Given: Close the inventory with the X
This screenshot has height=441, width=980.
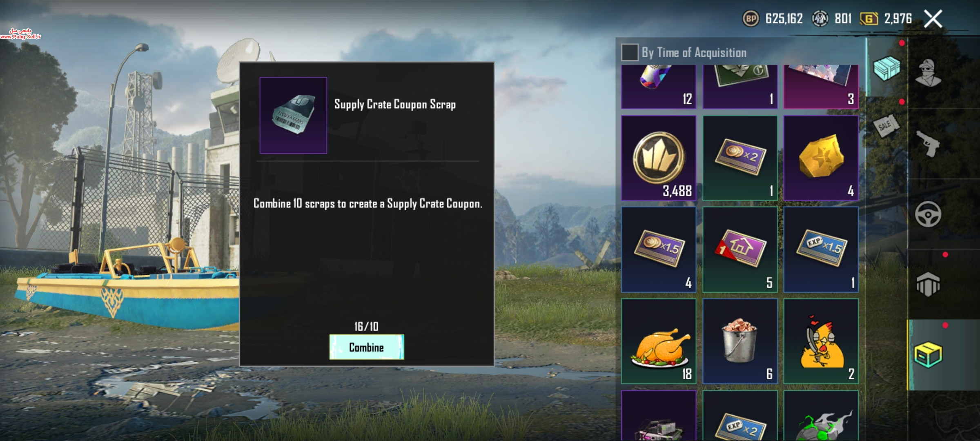Looking at the screenshot, I should tap(933, 19).
